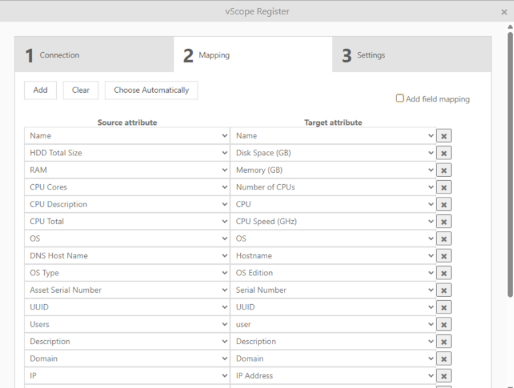Open the CPU Total source dropdown
The width and height of the screenshot is (514, 388).
(127, 221)
